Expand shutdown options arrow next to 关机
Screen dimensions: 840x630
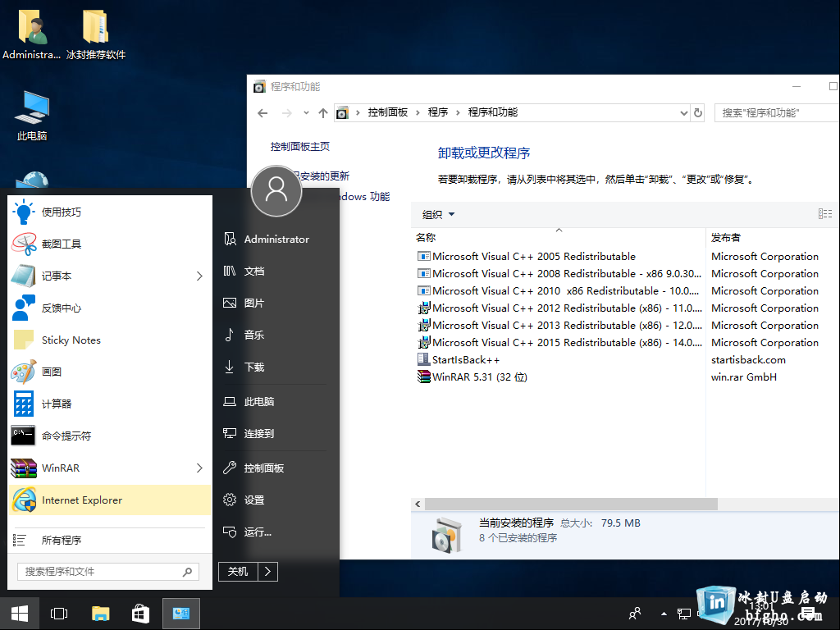[x=268, y=572]
